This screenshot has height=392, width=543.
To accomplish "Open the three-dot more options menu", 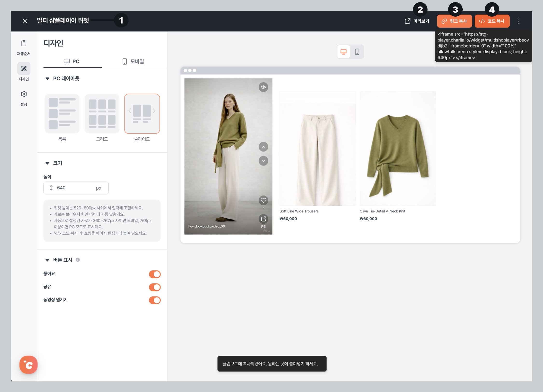I will pyautogui.click(x=519, y=21).
